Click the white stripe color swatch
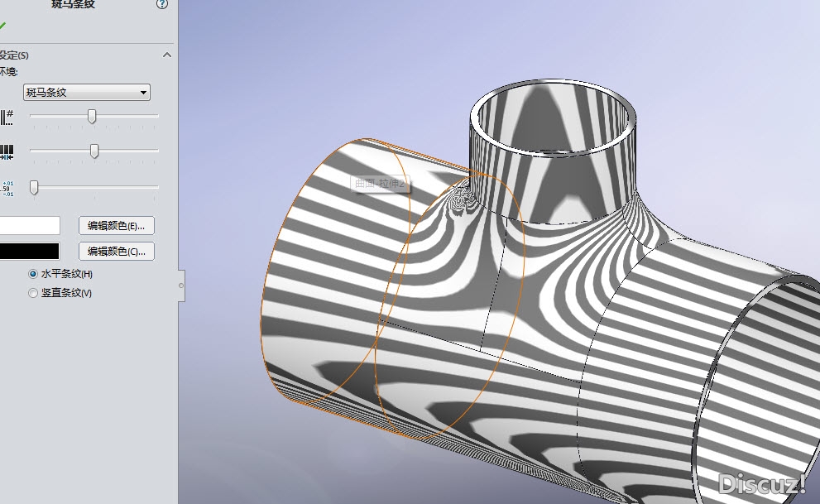 point(29,226)
